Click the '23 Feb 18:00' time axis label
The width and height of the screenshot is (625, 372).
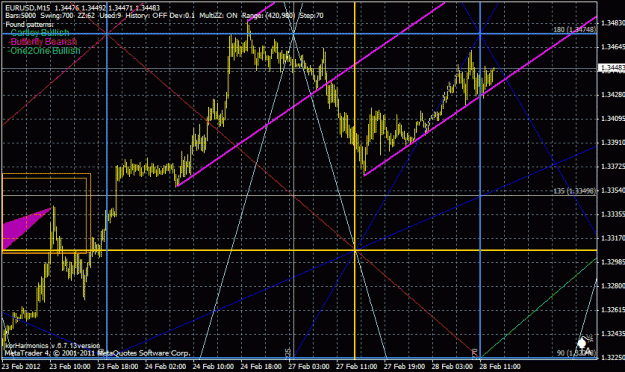click(x=118, y=366)
